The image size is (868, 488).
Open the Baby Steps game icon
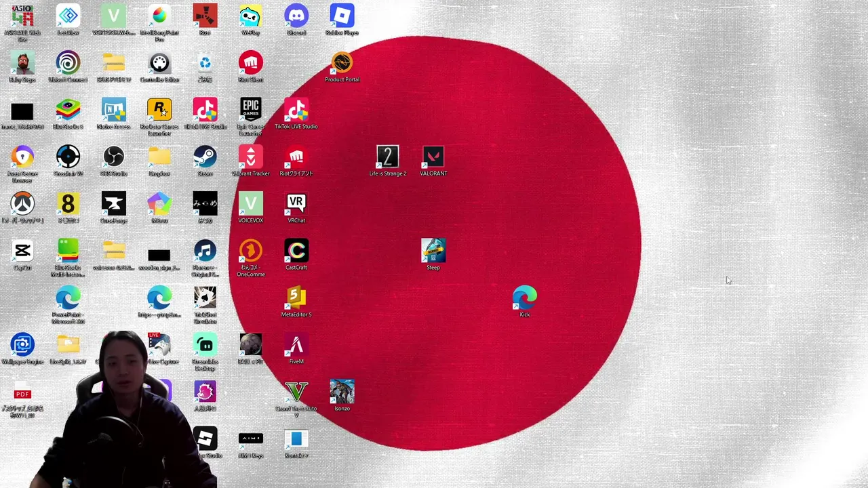click(22, 63)
